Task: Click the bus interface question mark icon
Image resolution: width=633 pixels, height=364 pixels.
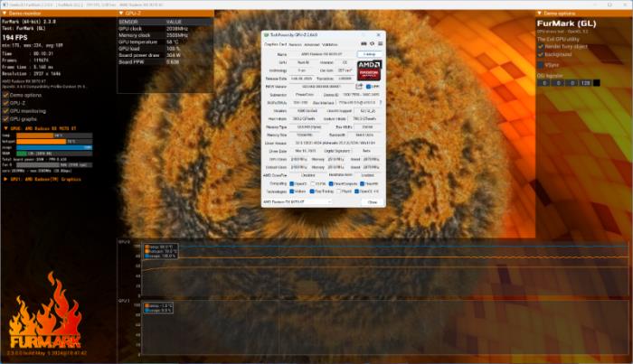Action: (381, 102)
